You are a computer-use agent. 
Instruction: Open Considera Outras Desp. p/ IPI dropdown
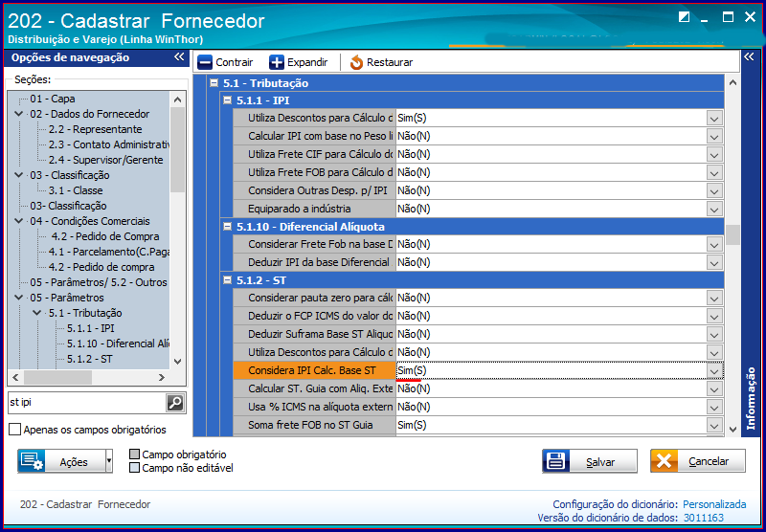[x=714, y=190]
